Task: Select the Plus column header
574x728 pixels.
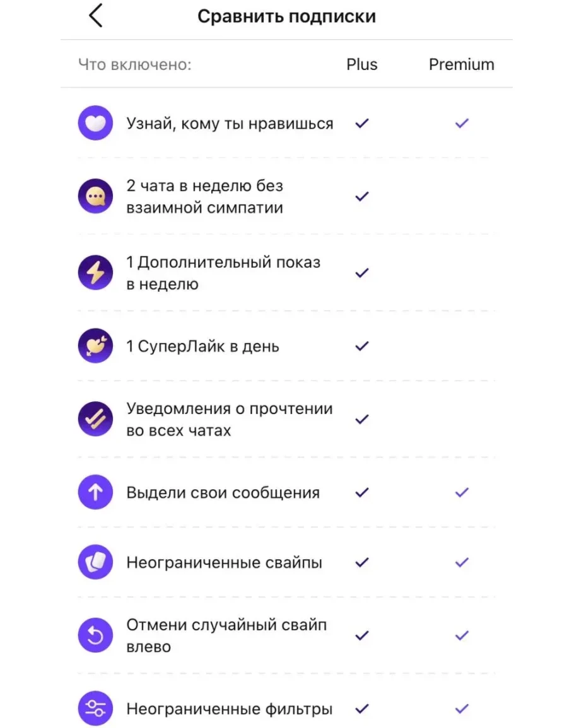Action: pos(361,64)
